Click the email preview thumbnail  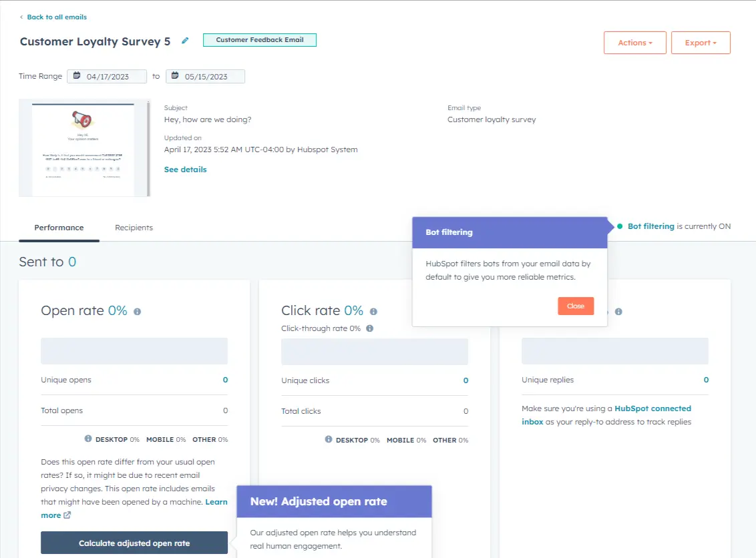(84, 148)
